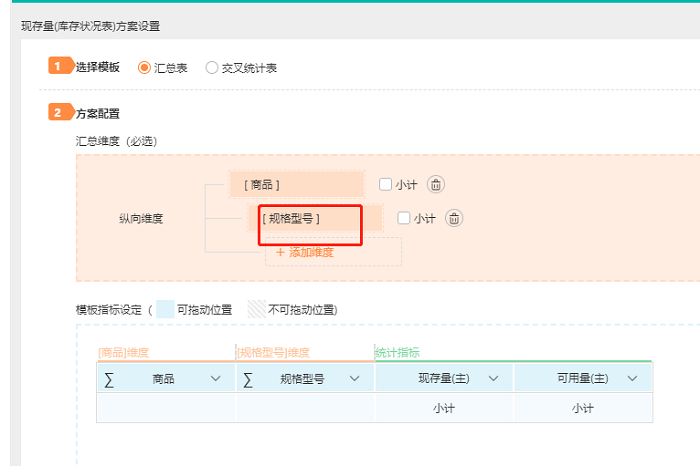Delete the 商品 dimension with trash icon
Screen dimensions: 700x466
coord(436,184)
